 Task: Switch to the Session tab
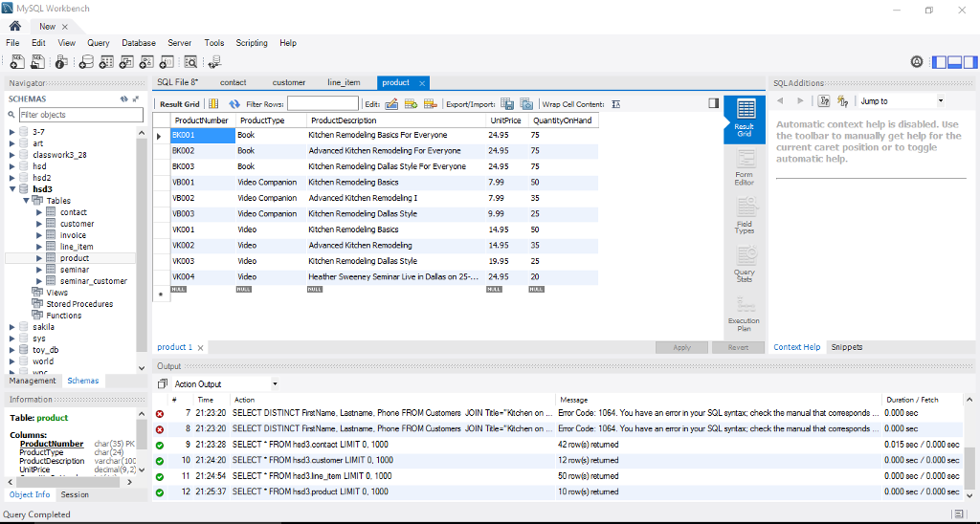pos(75,494)
